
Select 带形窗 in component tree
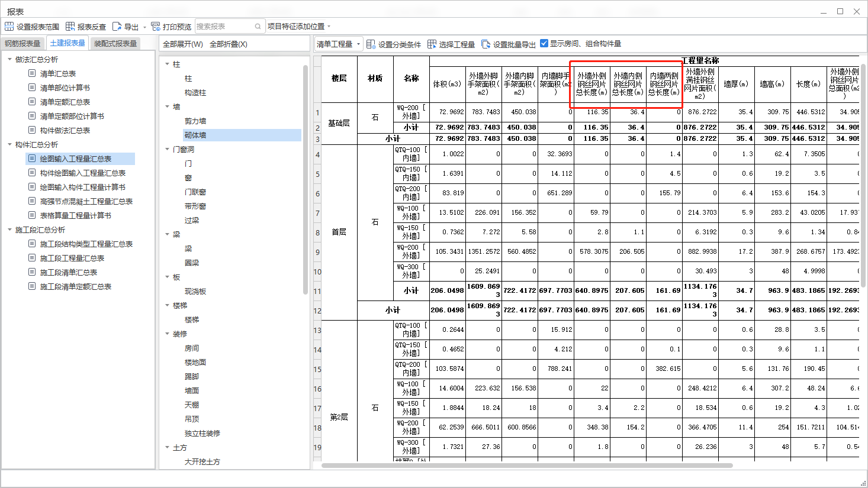pyautogui.click(x=195, y=206)
